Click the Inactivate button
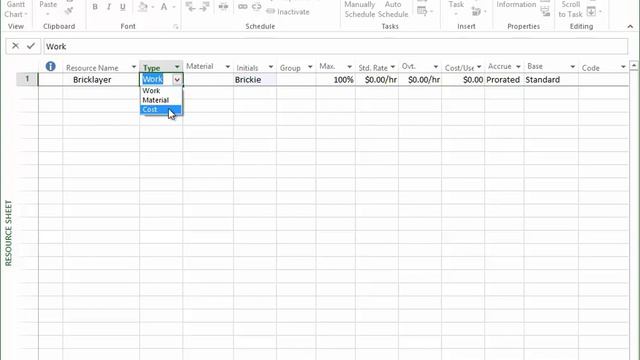Screen dimensions: 640x360 tap(288, 12)
